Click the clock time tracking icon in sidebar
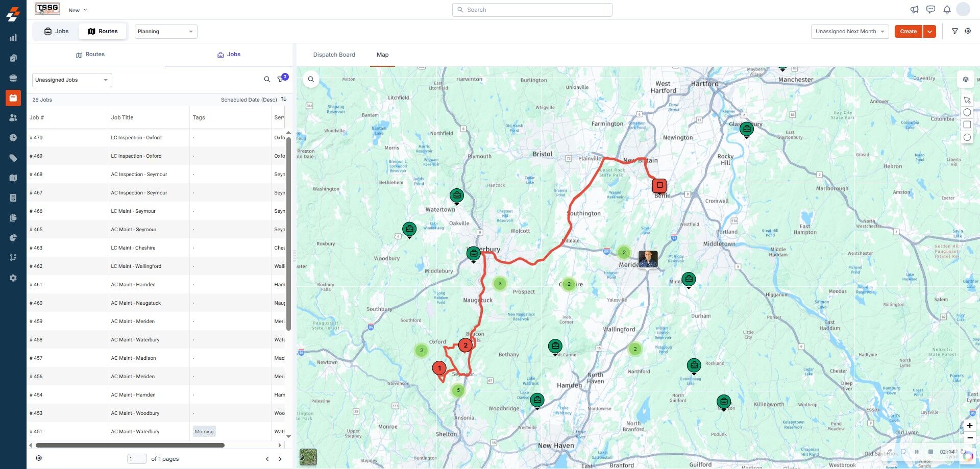 [x=13, y=138]
